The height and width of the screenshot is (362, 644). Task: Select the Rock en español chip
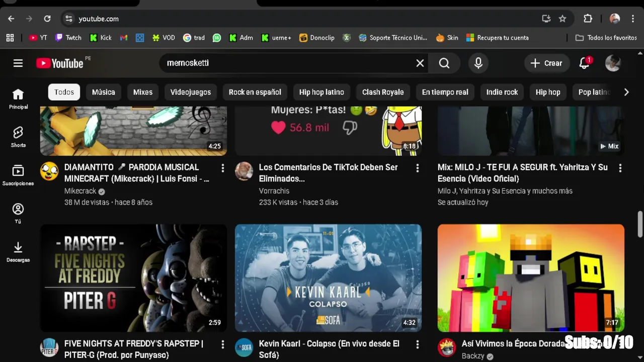click(x=255, y=92)
